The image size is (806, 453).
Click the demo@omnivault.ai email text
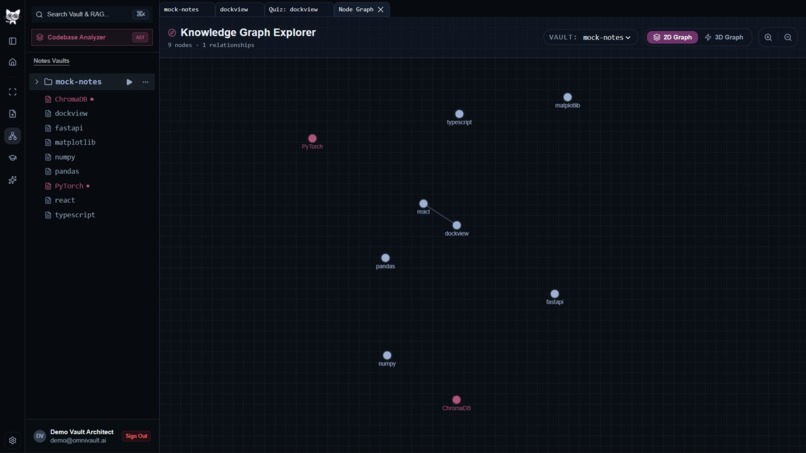[78, 441]
